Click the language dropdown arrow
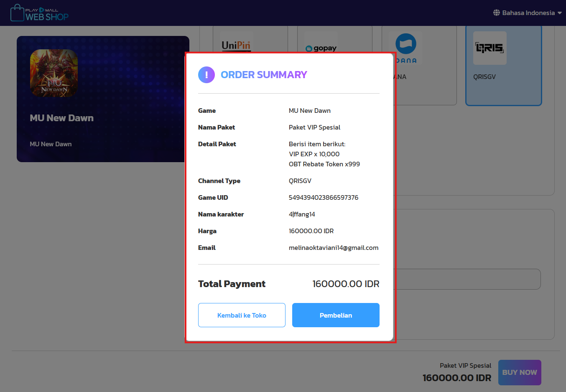 560,13
